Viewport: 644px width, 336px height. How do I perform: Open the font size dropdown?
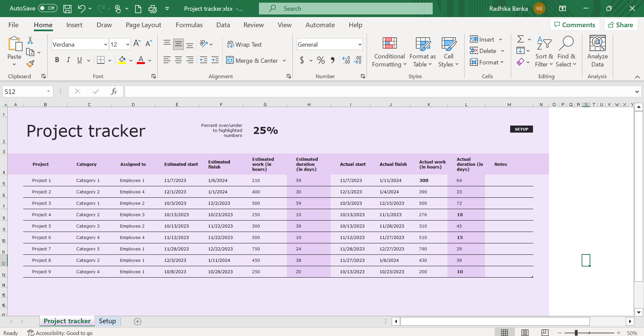(x=127, y=44)
